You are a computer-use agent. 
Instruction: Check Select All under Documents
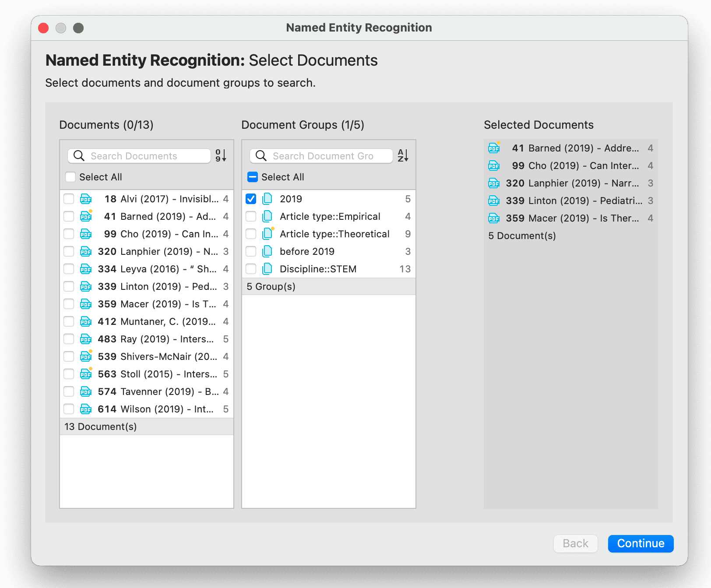[x=70, y=177]
